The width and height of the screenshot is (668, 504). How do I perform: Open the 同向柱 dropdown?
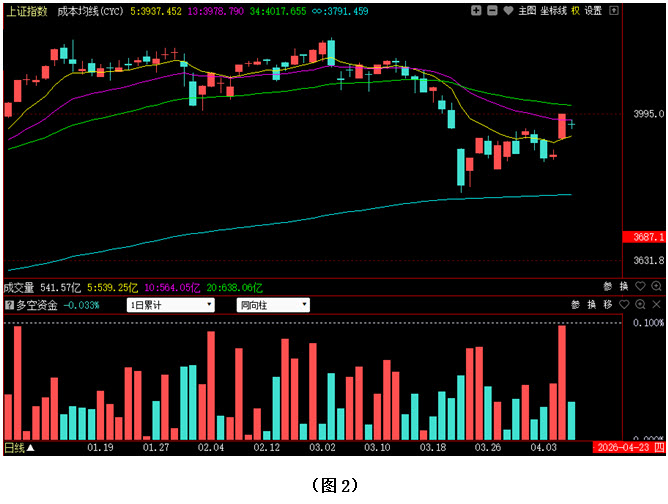[x=272, y=305]
